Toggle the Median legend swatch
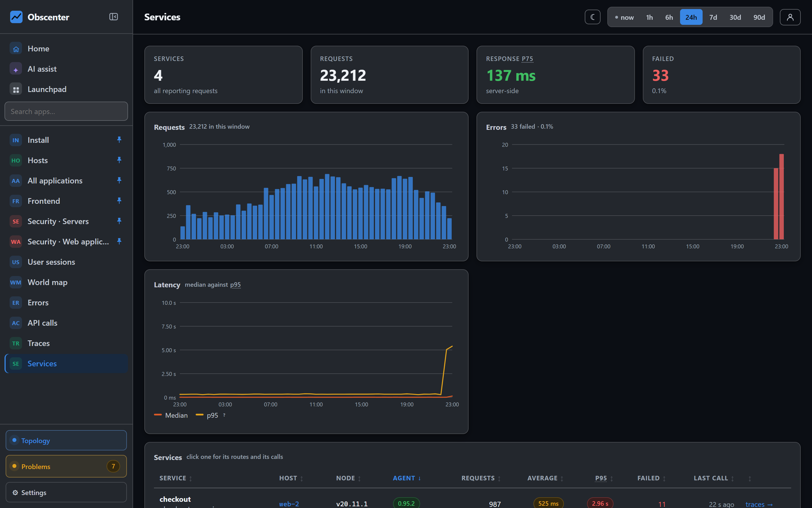 pos(158,415)
